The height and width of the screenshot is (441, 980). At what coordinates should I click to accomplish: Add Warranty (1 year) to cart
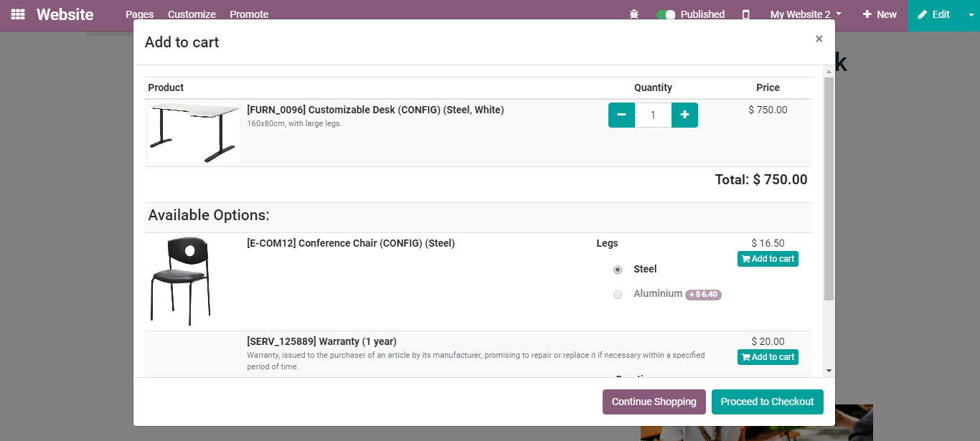click(x=768, y=357)
